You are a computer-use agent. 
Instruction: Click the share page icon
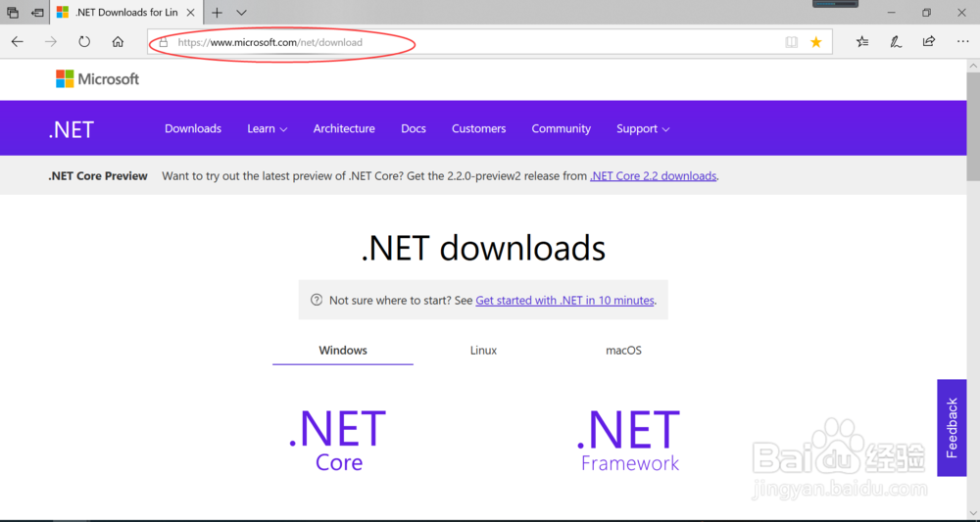929,42
